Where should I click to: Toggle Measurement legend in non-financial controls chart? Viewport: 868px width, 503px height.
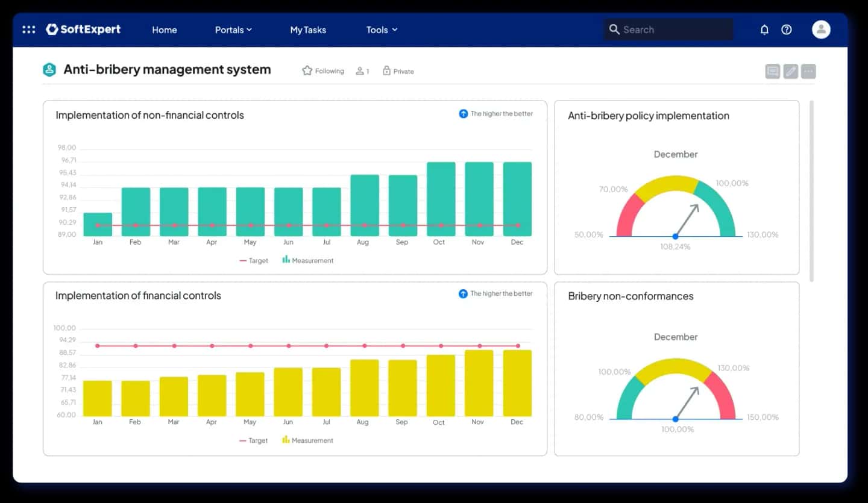307,260
